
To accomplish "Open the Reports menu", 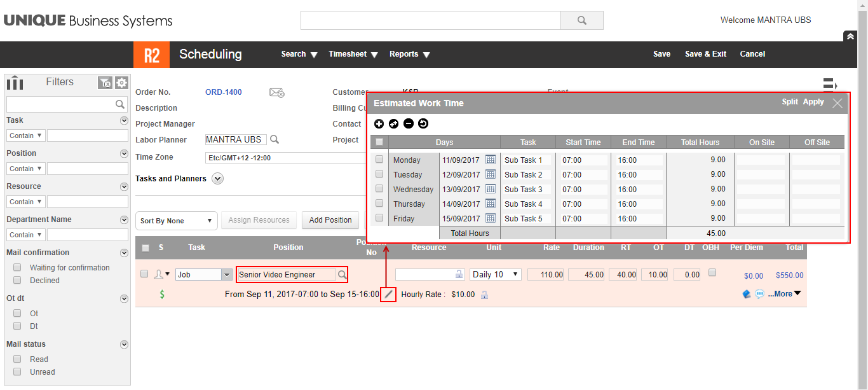I will [x=410, y=55].
